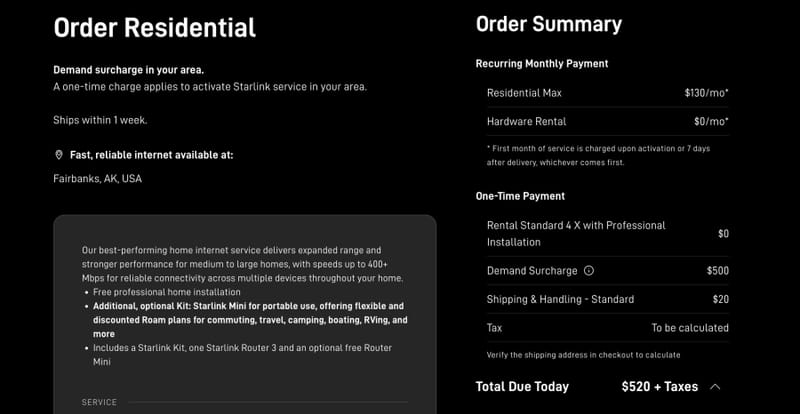Click the Starlink Mini optional Kit bullet
The height and width of the screenshot is (414, 800).
coord(250,320)
